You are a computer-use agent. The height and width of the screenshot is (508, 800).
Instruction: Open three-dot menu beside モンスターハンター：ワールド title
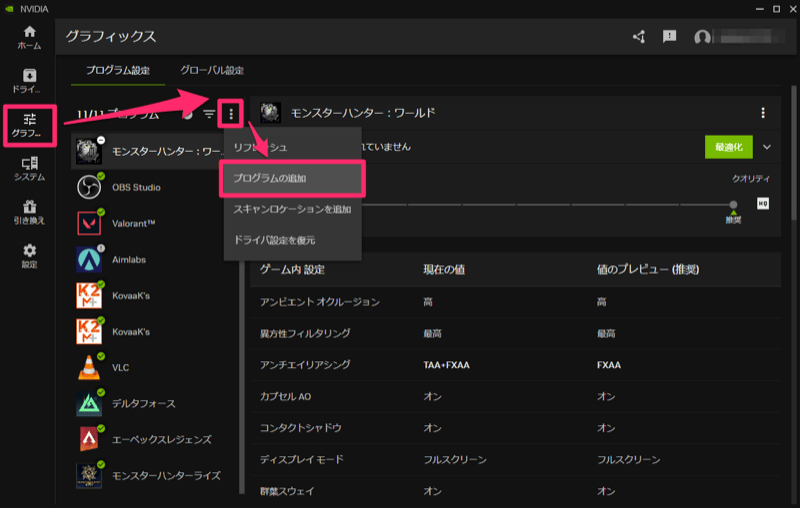tap(763, 113)
